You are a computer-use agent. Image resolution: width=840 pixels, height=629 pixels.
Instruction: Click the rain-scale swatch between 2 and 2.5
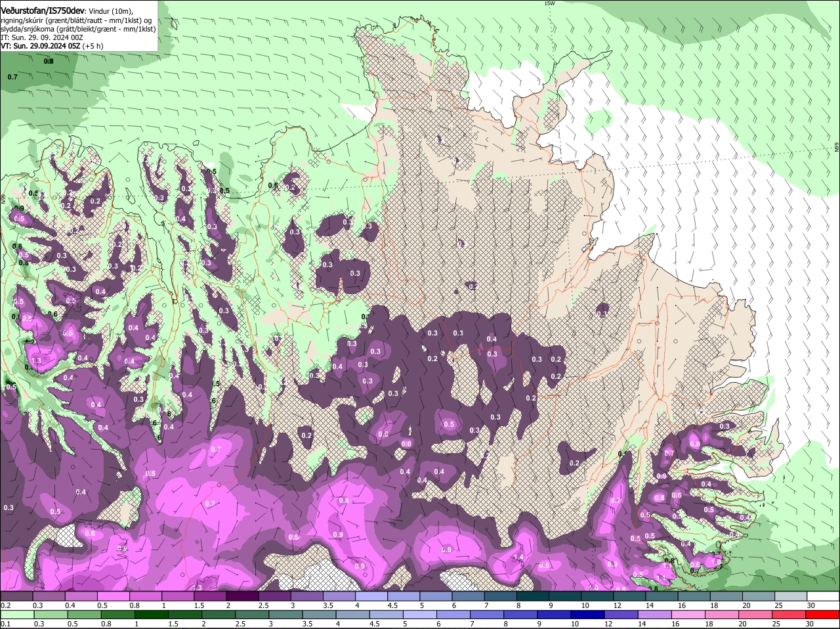click(218, 615)
